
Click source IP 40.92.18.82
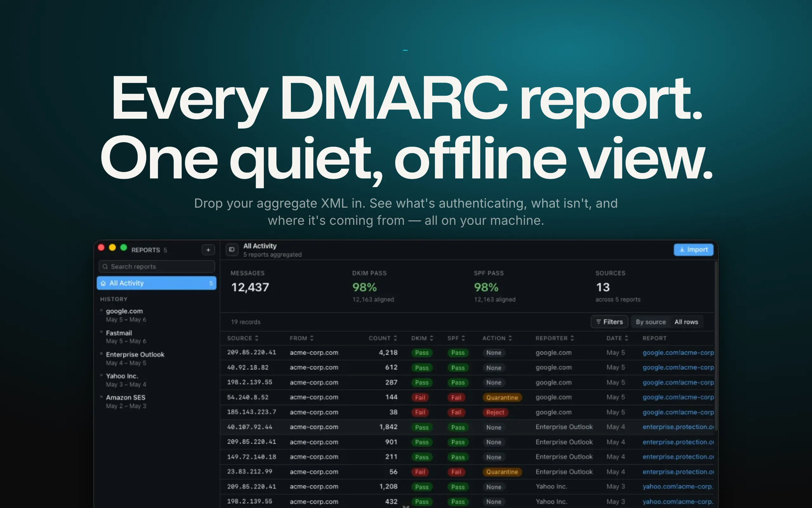[248, 368]
